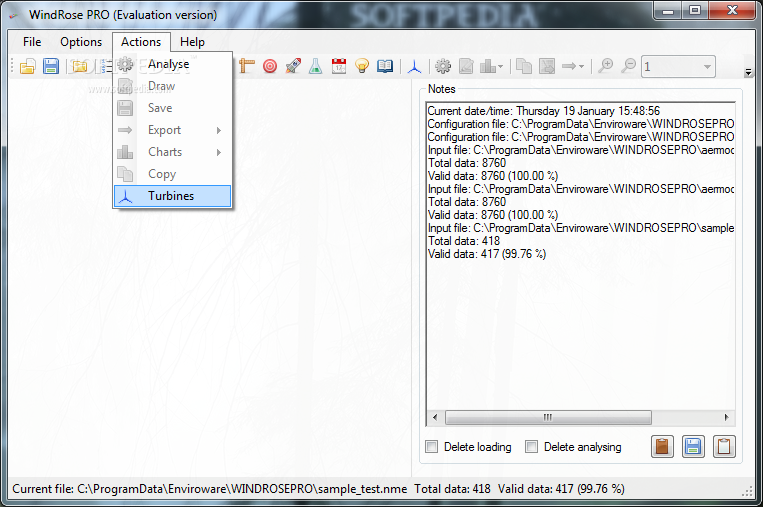This screenshot has height=507, width=763.
Task: Click the red target toolbar icon
Action: (270, 66)
